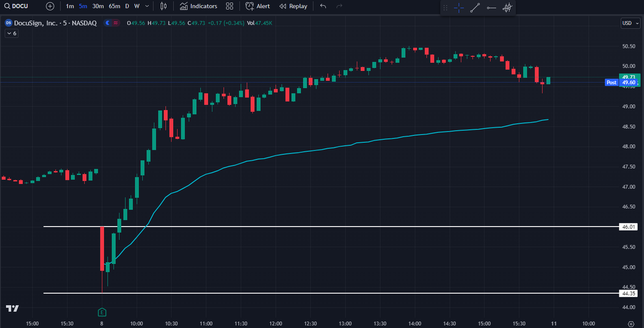Open the indicator templates grid icon
This screenshot has width=644, height=328.
[x=230, y=6]
